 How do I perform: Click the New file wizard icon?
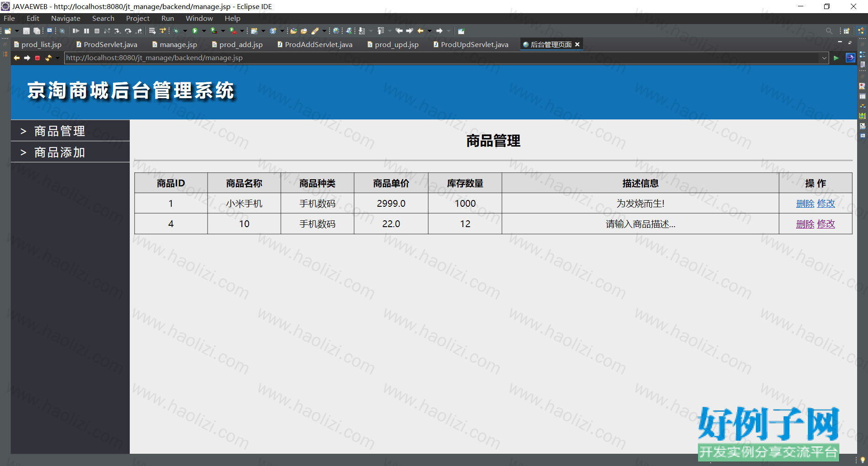point(8,31)
